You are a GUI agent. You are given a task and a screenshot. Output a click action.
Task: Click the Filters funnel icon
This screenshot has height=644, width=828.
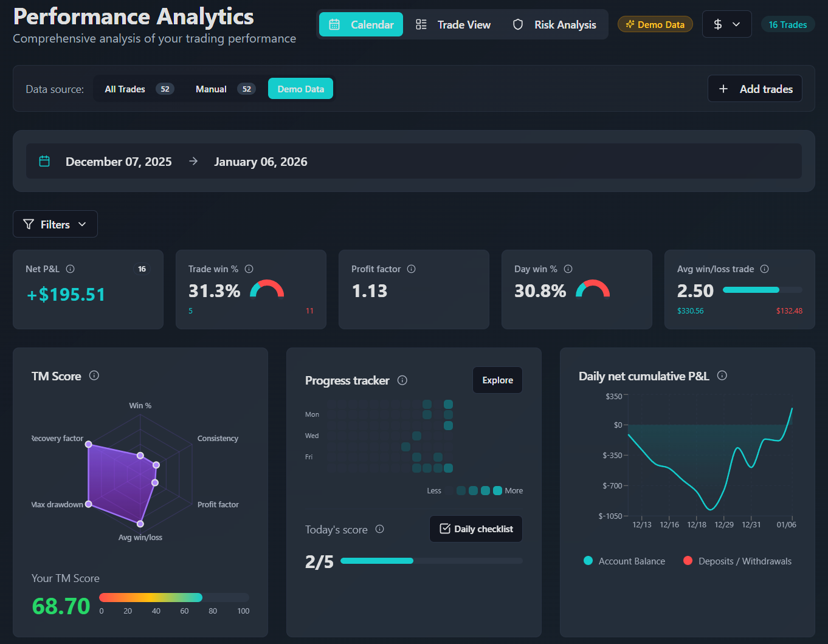coord(28,224)
